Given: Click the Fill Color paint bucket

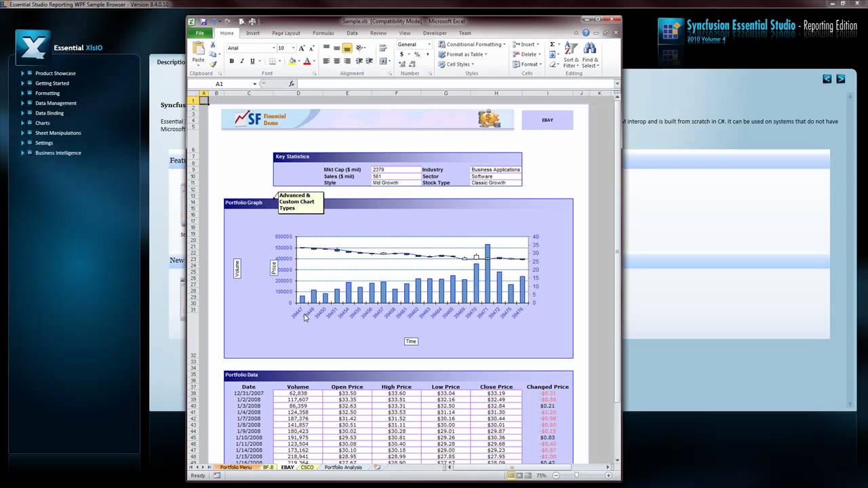Looking at the screenshot, I should tap(292, 61).
